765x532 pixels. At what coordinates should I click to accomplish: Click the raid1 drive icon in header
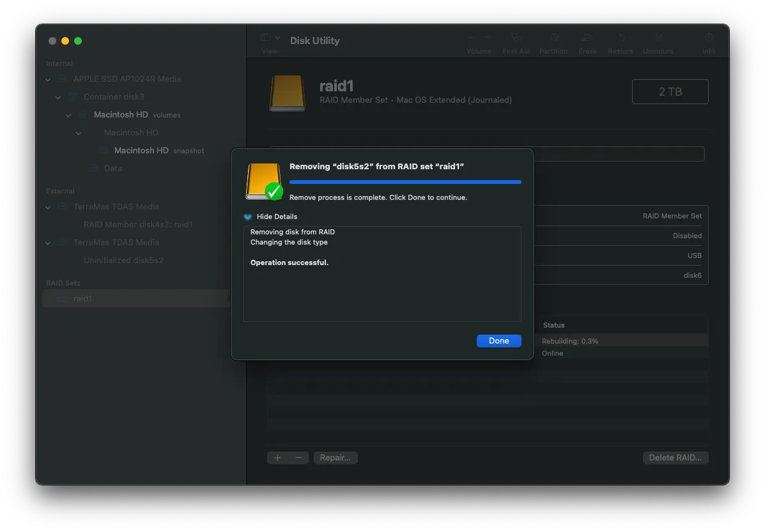(288, 93)
